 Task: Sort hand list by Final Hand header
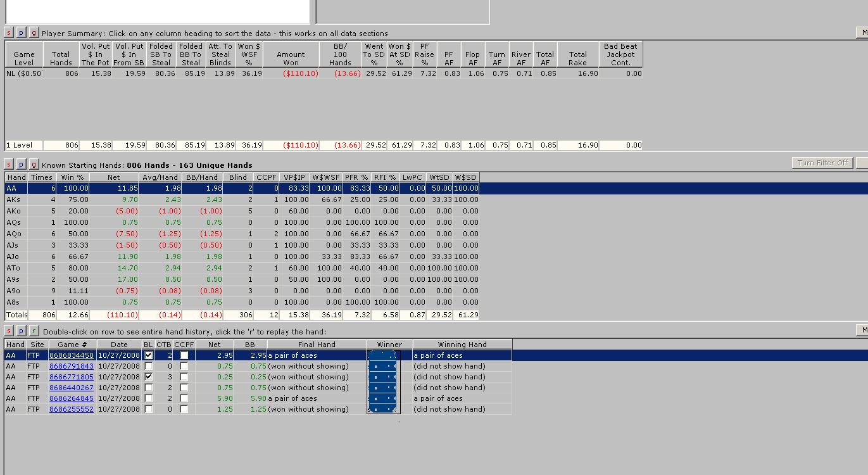(x=317, y=345)
